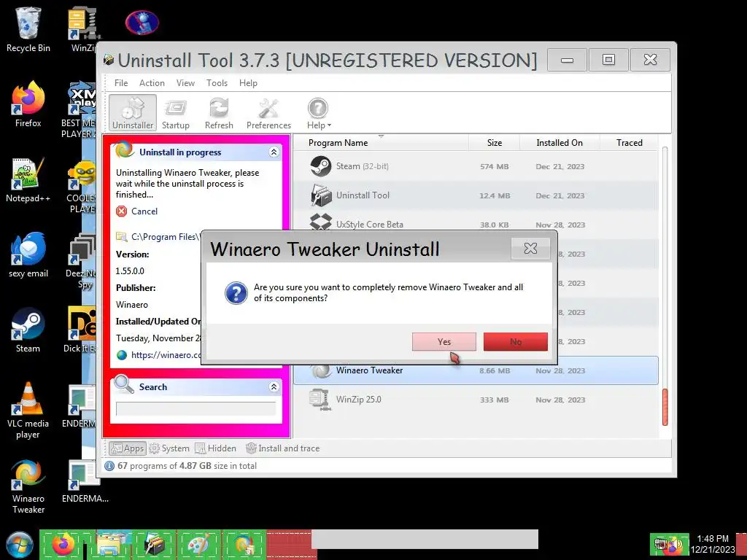Switch to the System tab
The image size is (747, 560).
click(169, 448)
